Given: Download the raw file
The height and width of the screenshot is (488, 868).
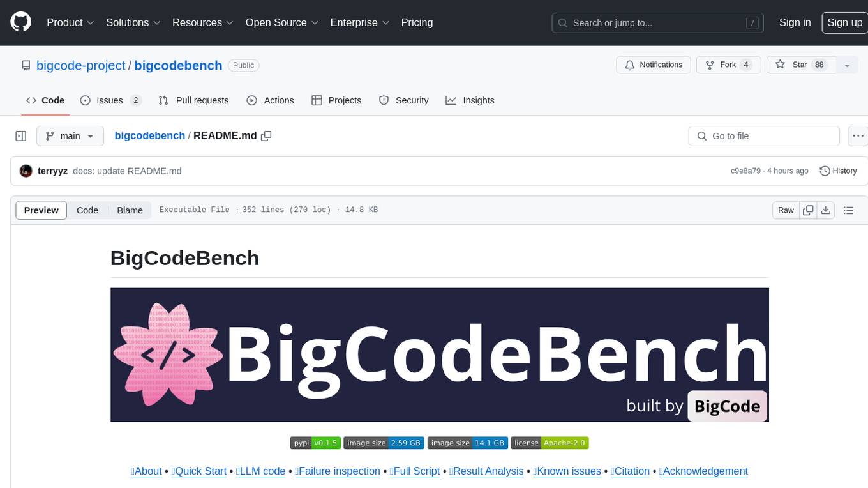Looking at the screenshot, I should coord(826,210).
